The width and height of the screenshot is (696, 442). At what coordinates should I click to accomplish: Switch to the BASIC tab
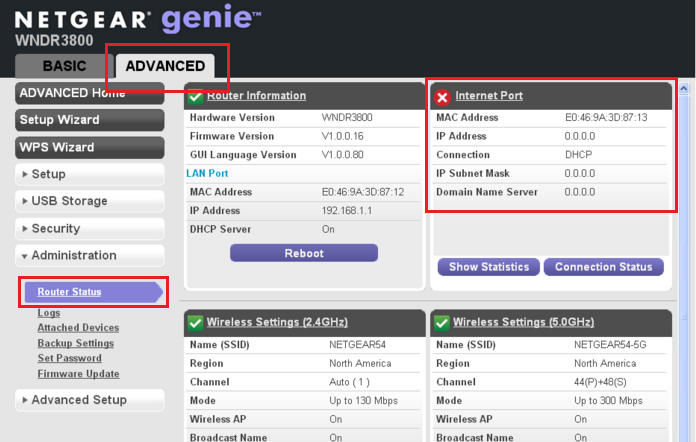click(x=64, y=66)
